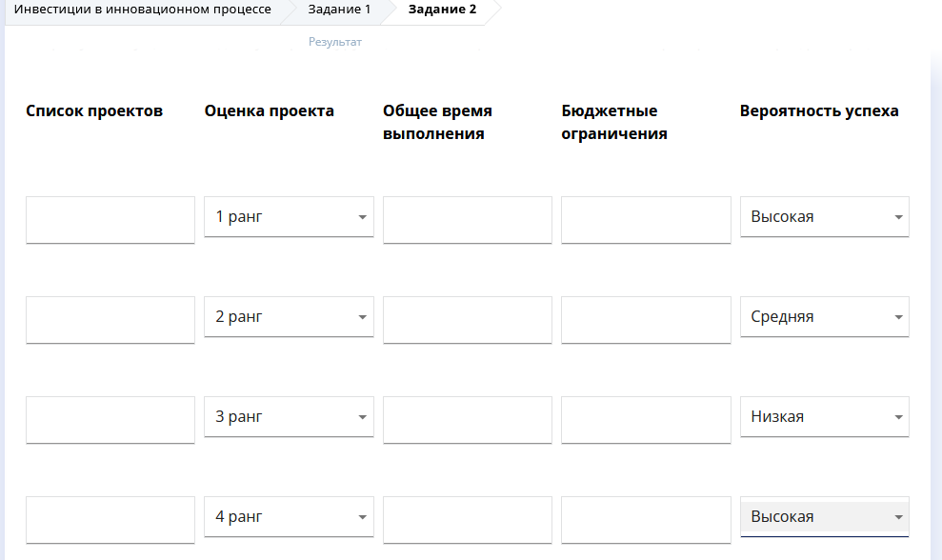The image size is (942, 560).
Task: Select the Задание 2 tab
Action: [442, 10]
